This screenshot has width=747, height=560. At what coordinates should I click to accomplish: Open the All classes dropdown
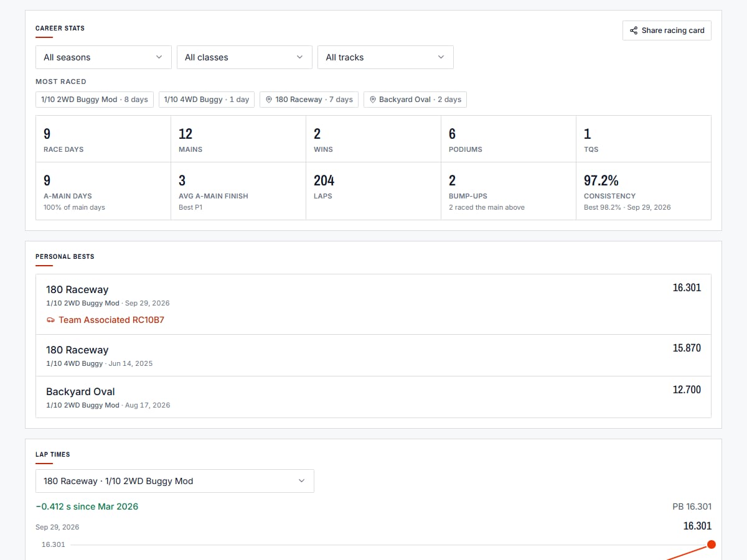(245, 57)
